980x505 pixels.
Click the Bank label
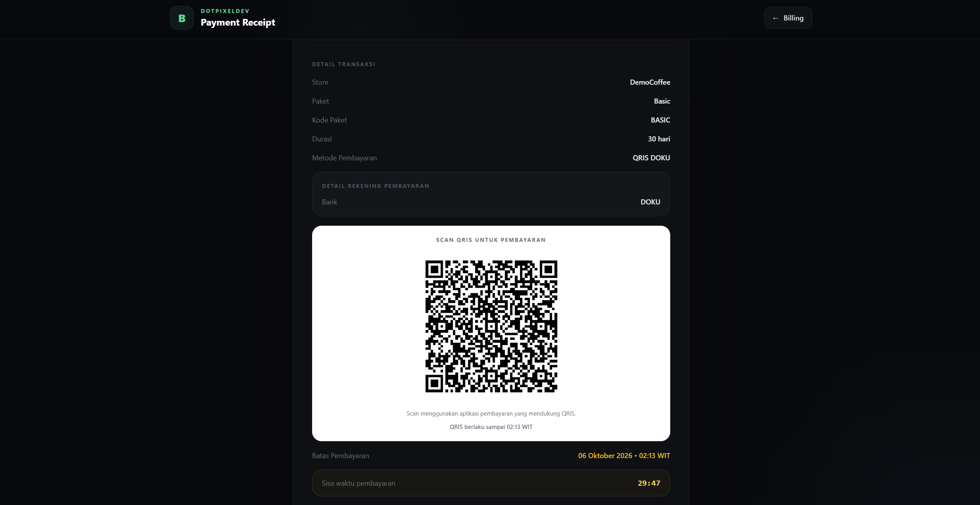(x=329, y=202)
